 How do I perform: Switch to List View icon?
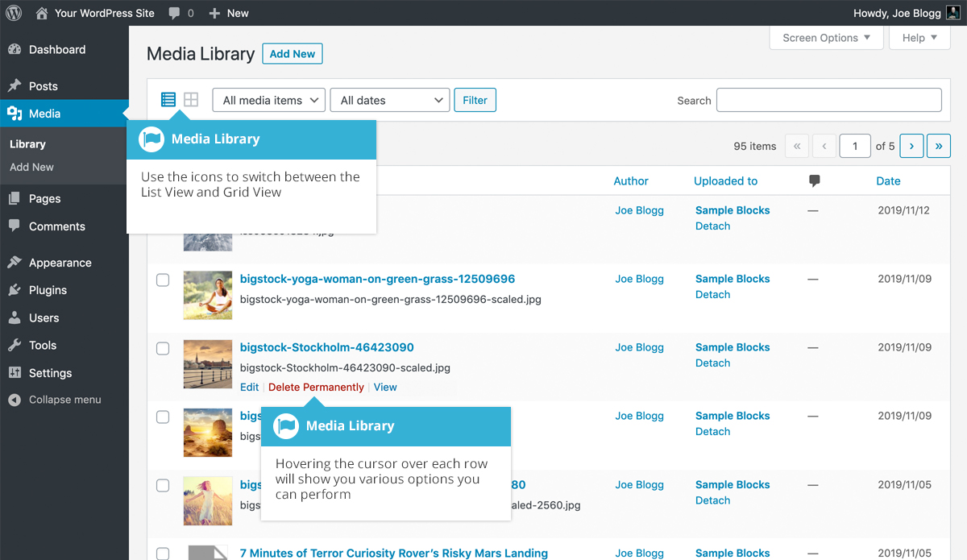click(x=168, y=100)
